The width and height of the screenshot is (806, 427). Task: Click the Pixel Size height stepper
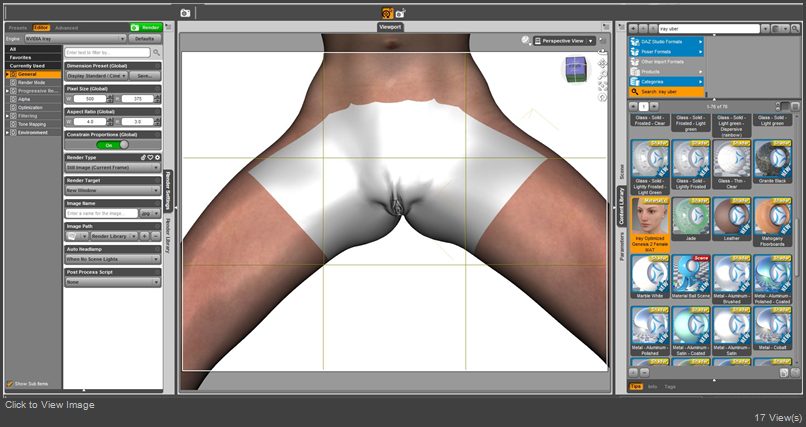click(158, 99)
